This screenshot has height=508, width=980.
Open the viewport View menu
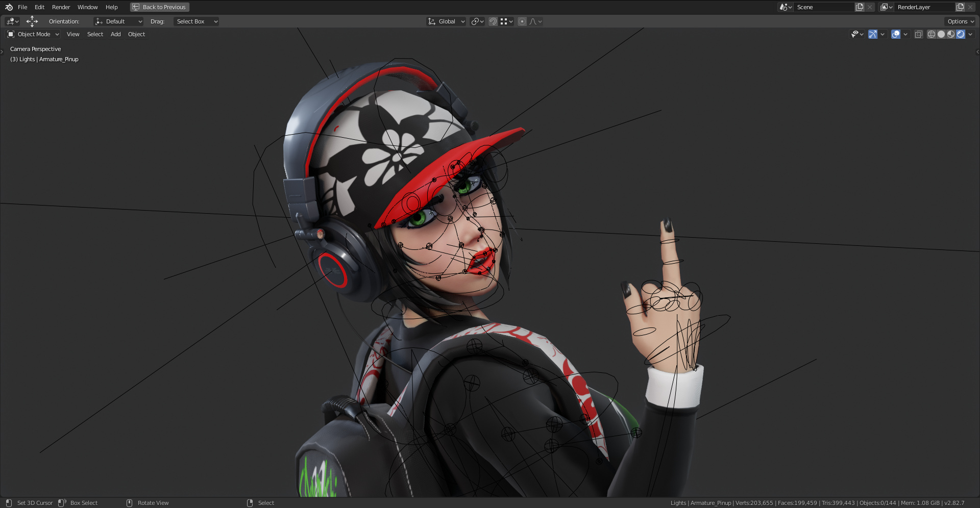73,34
